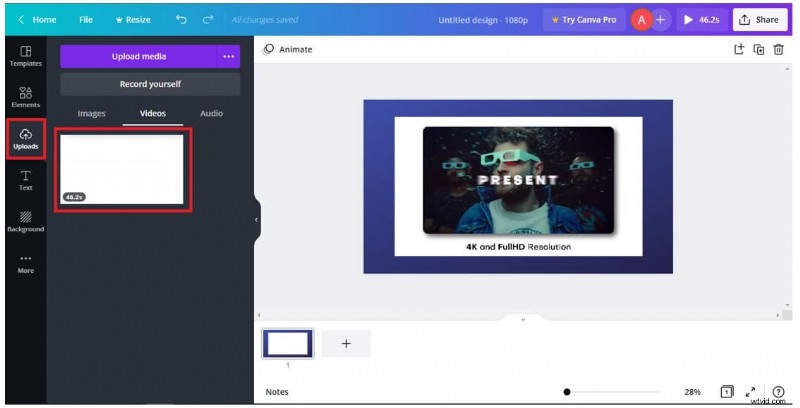This screenshot has height=408, width=800.
Task: Click the 4K and FullHD Resolution text
Action: point(518,247)
